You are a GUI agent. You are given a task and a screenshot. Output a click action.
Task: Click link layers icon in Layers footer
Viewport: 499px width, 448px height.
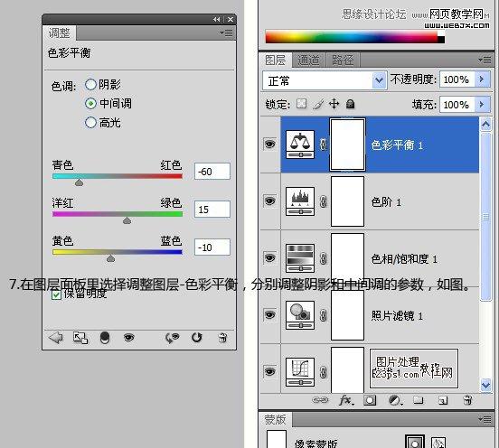320,400
